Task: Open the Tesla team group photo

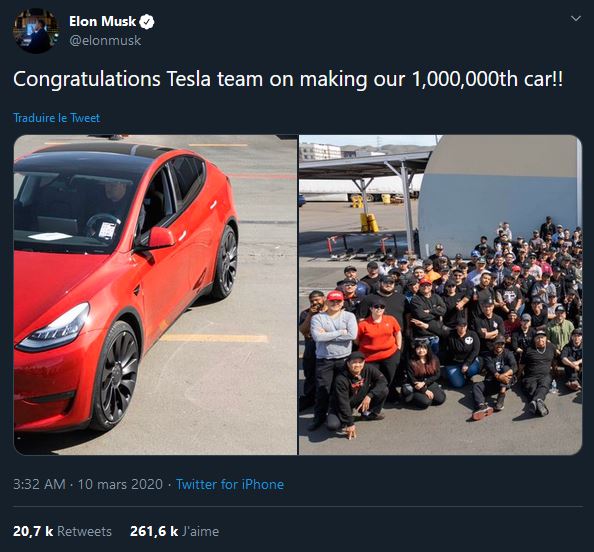Action: pyautogui.click(x=440, y=295)
